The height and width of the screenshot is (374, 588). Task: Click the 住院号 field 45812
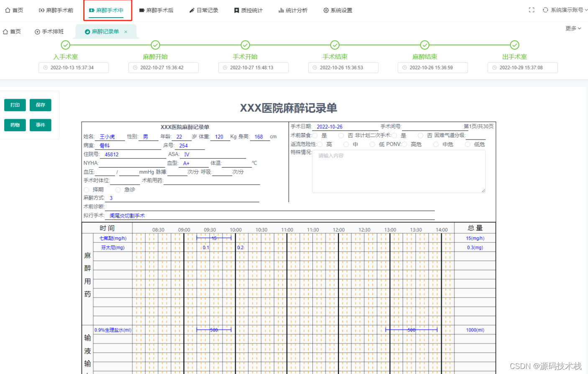click(x=133, y=154)
